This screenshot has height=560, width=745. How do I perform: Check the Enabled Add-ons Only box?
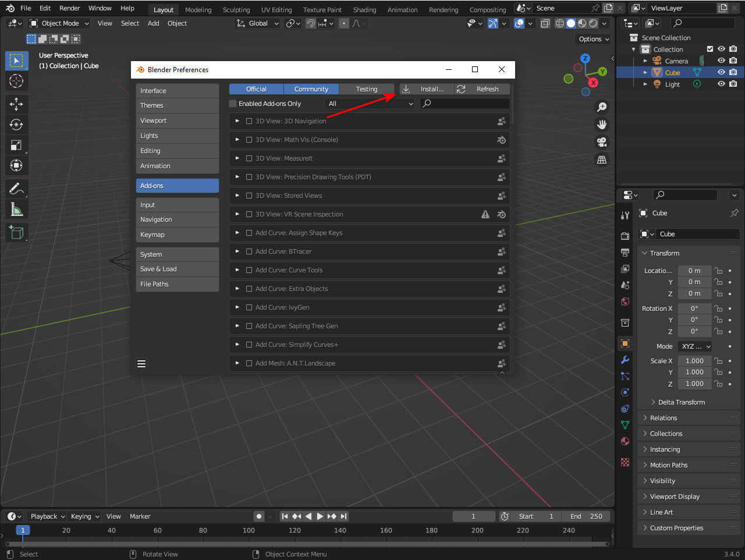point(233,104)
